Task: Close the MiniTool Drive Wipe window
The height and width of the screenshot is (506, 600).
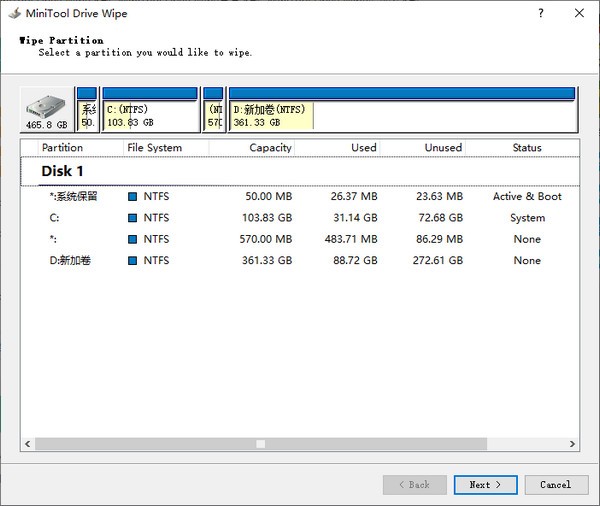Action: click(579, 13)
